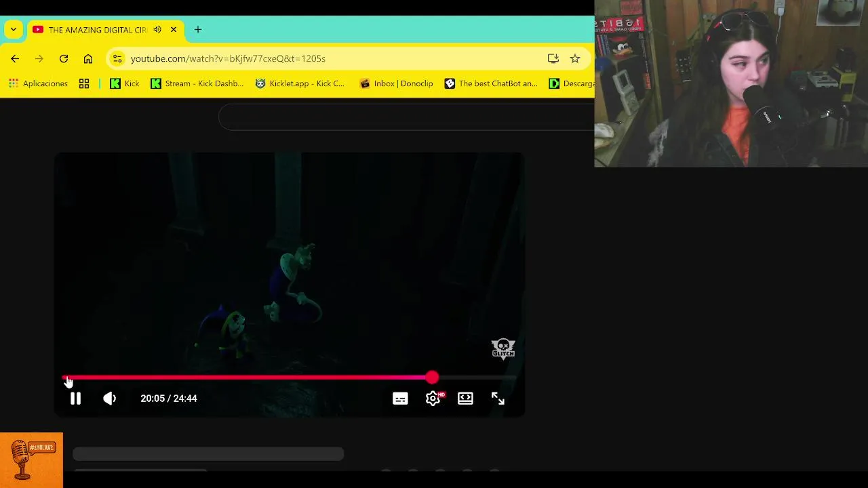Open a new browser tab

[198, 30]
